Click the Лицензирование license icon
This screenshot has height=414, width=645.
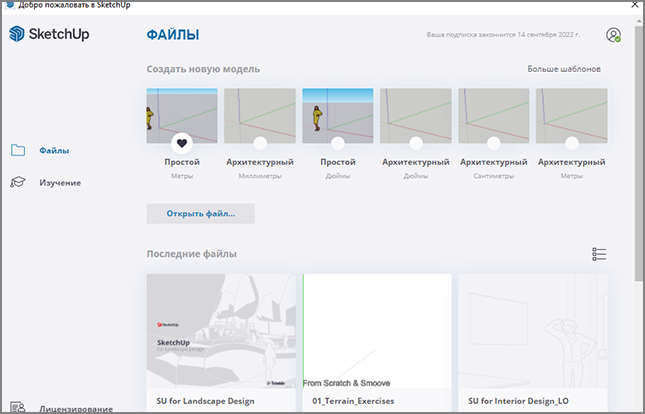tap(18, 407)
